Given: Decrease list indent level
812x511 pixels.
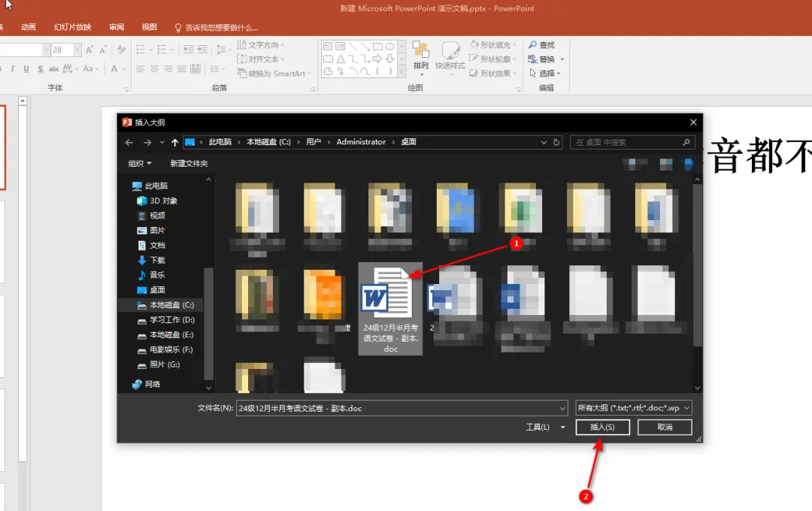Looking at the screenshot, I should point(189,50).
